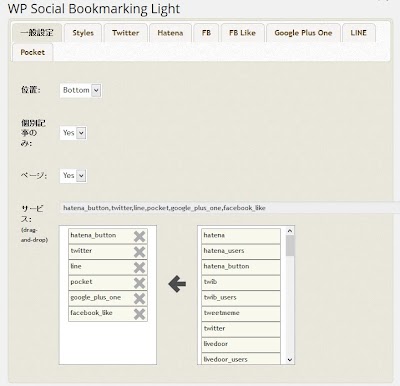The image size is (400, 386).
Task: Open the ページ Yes dropdown
Action: tap(73, 175)
